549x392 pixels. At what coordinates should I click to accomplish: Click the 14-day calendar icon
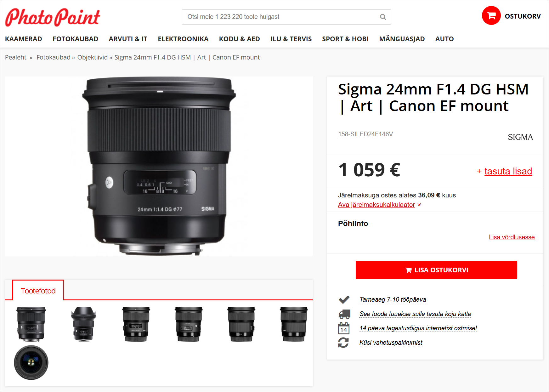[x=344, y=328]
